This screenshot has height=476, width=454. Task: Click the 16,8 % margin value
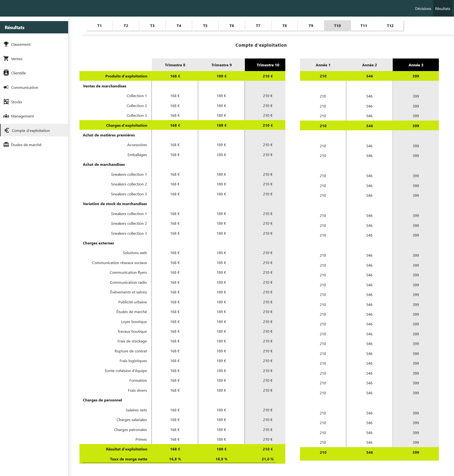coord(175,459)
